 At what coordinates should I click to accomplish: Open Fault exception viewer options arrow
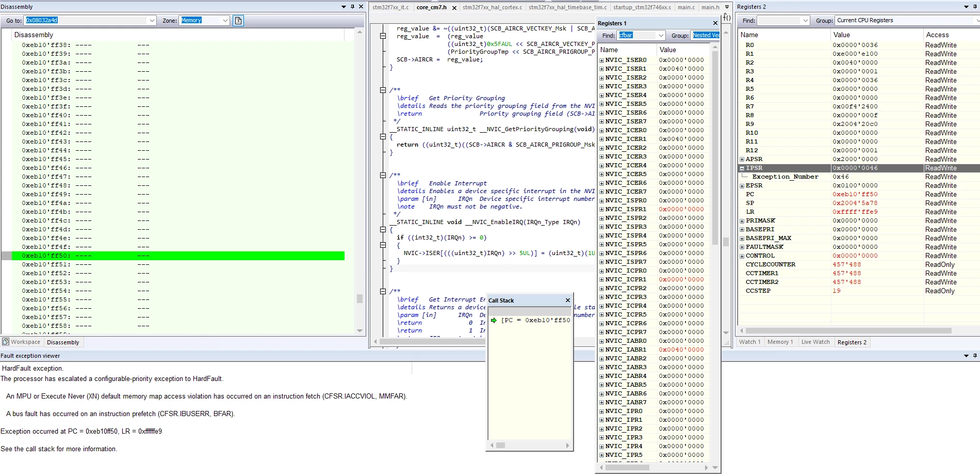pos(967,356)
